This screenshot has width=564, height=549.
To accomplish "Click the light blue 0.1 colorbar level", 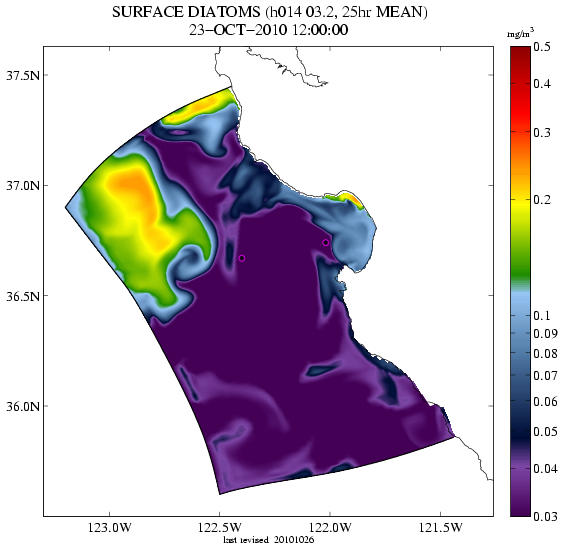I will point(520,309).
